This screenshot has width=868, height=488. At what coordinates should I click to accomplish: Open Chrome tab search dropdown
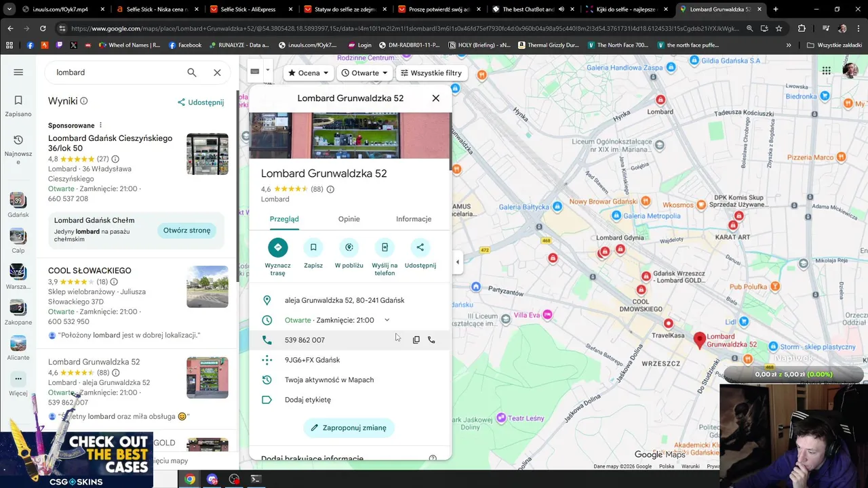pos(9,9)
